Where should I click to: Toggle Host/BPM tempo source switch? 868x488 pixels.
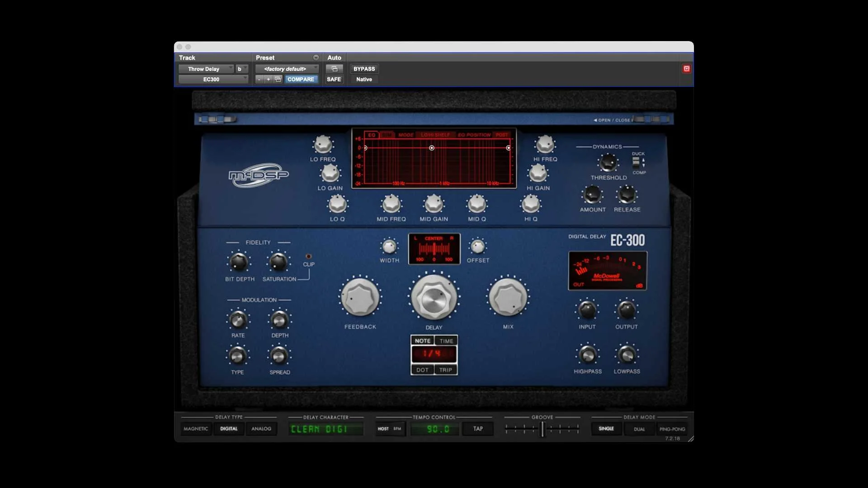[x=390, y=429]
